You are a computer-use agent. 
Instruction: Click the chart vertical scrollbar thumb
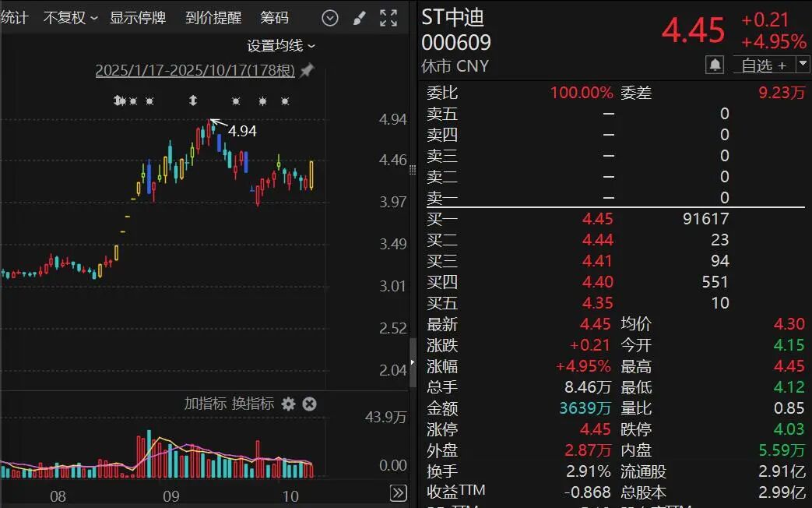coord(413,362)
